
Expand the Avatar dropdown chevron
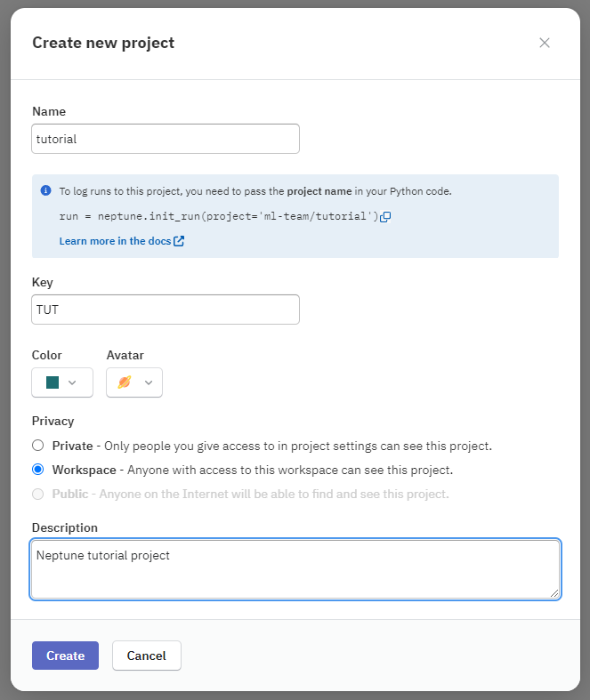tap(149, 382)
